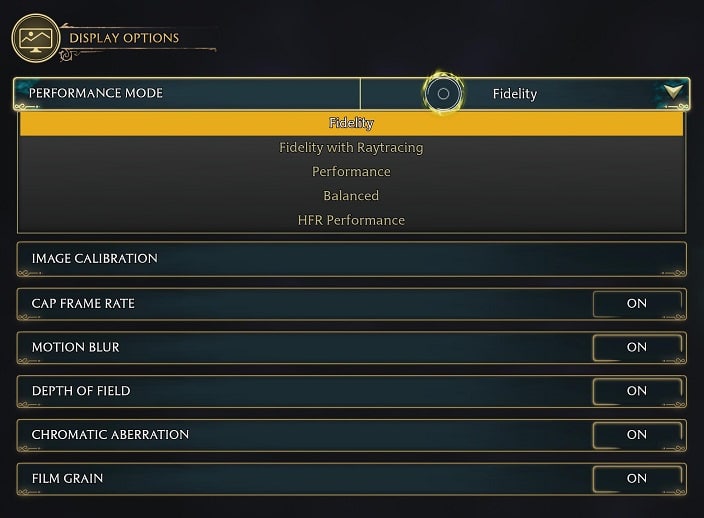Click the Film Grain row label
The image size is (704, 518).
[68, 479]
